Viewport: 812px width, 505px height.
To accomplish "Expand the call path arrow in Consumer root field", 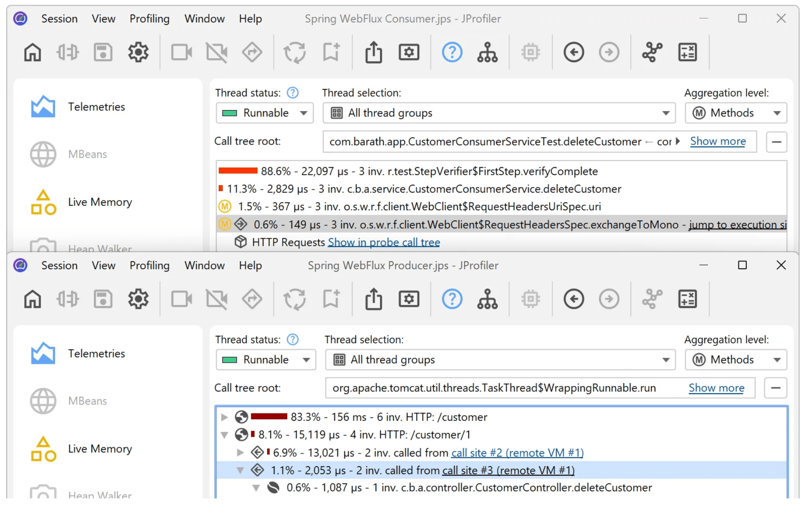I will (678, 141).
